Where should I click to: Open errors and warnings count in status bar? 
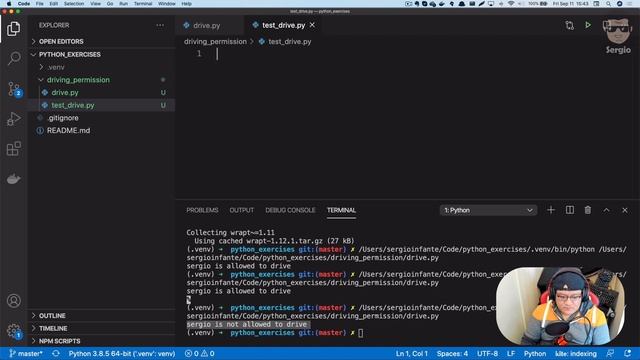200,353
